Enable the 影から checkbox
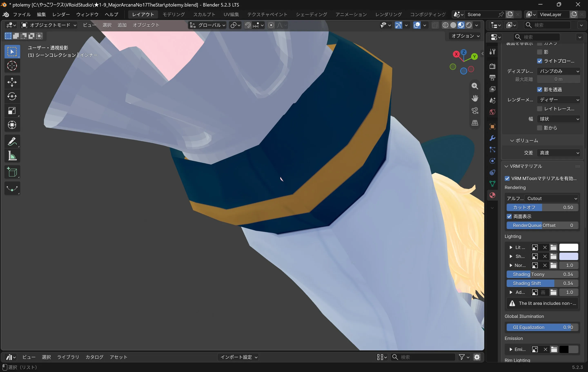 pos(539,128)
